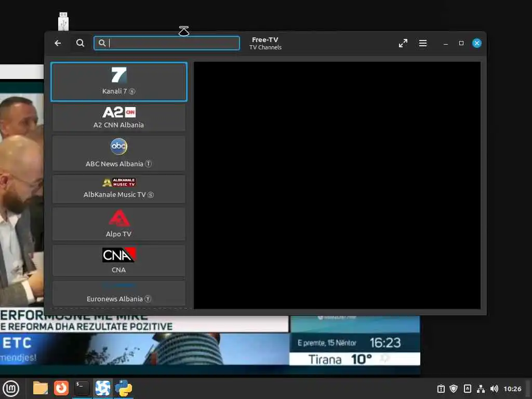Viewport: 532px width, 399px height.
Task: Open the Euronews Albania channel
Action: point(119,294)
